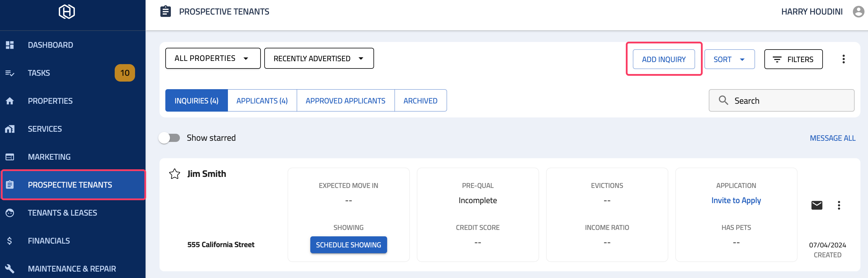Image resolution: width=868 pixels, height=278 pixels.
Task: Open Jim Smith's three-dot row menu
Action: click(x=839, y=205)
